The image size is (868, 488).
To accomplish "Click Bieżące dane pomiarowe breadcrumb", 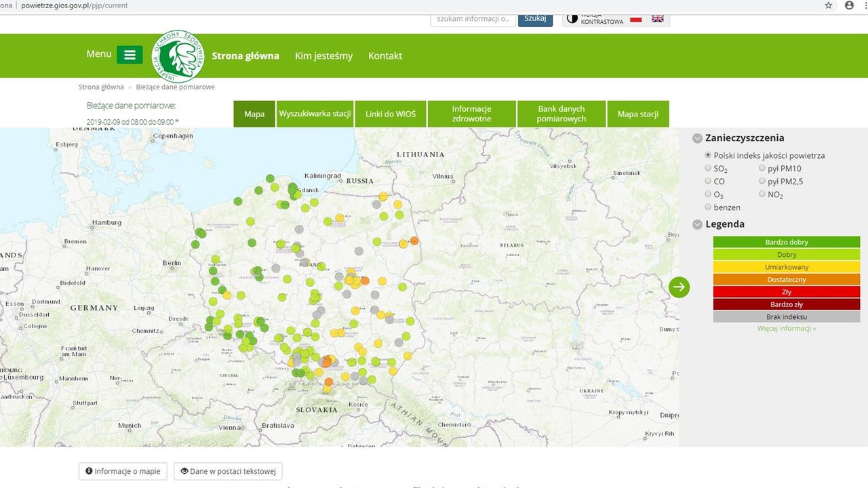I will [175, 87].
